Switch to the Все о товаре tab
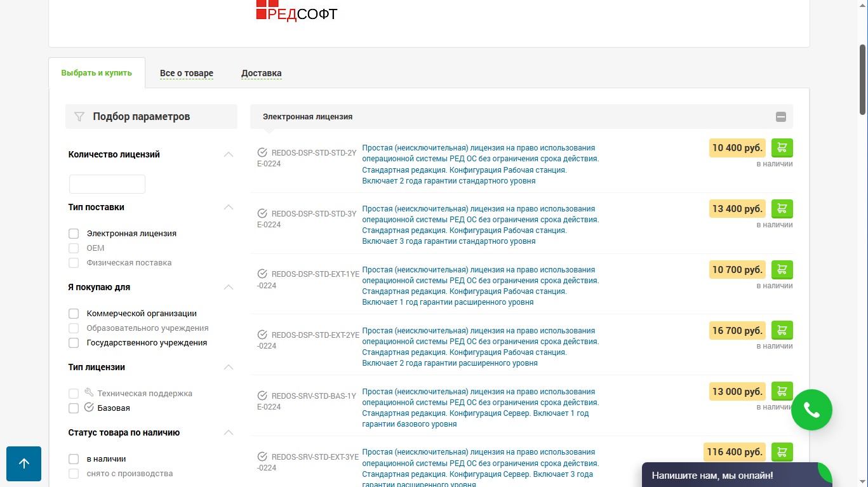The width and height of the screenshot is (868, 487). (x=187, y=73)
